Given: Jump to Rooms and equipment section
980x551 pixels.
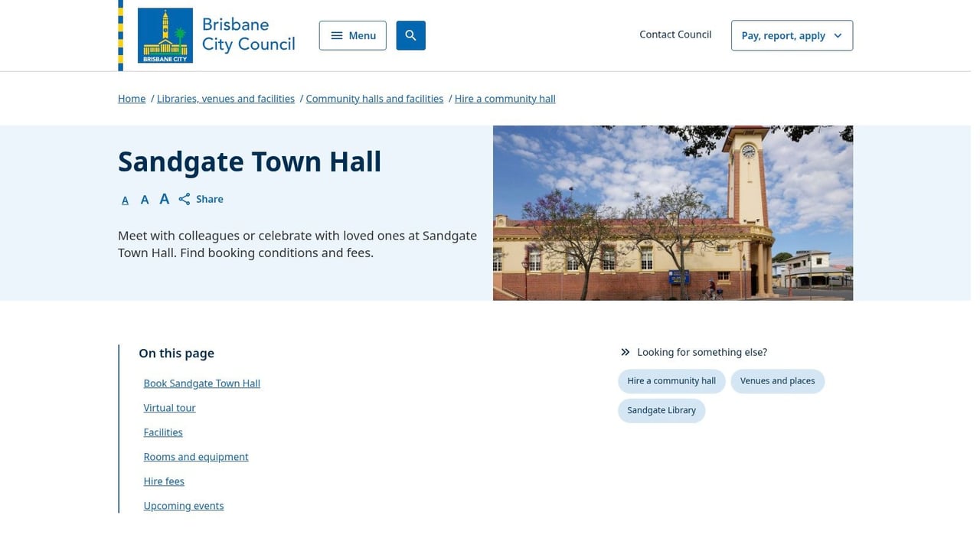Looking at the screenshot, I should (196, 457).
